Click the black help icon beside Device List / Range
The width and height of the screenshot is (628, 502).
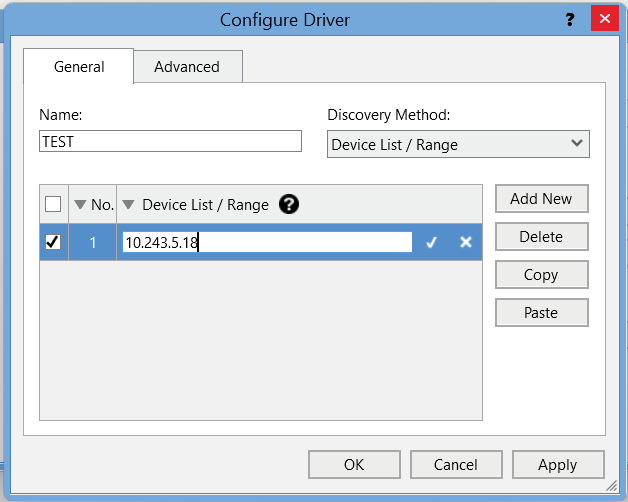coord(289,204)
